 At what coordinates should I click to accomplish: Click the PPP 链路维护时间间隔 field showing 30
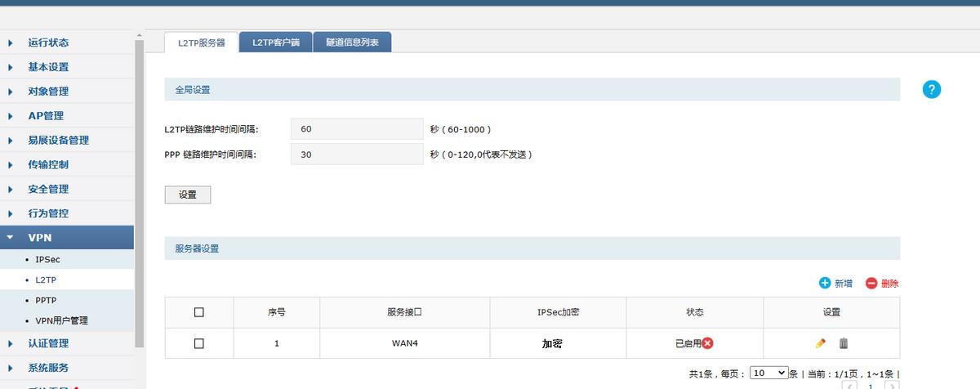pos(357,154)
